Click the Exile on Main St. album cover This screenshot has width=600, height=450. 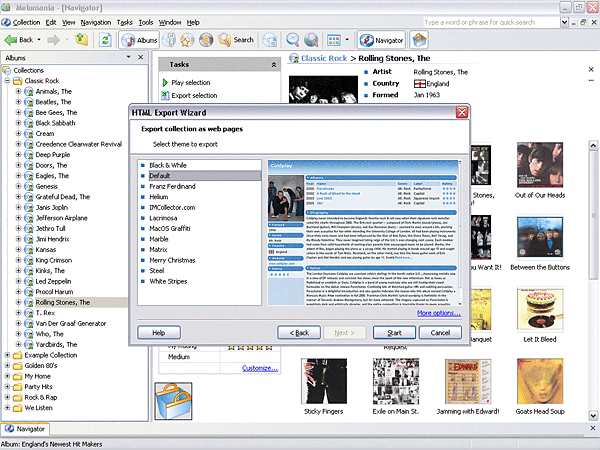pyautogui.click(x=396, y=381)
